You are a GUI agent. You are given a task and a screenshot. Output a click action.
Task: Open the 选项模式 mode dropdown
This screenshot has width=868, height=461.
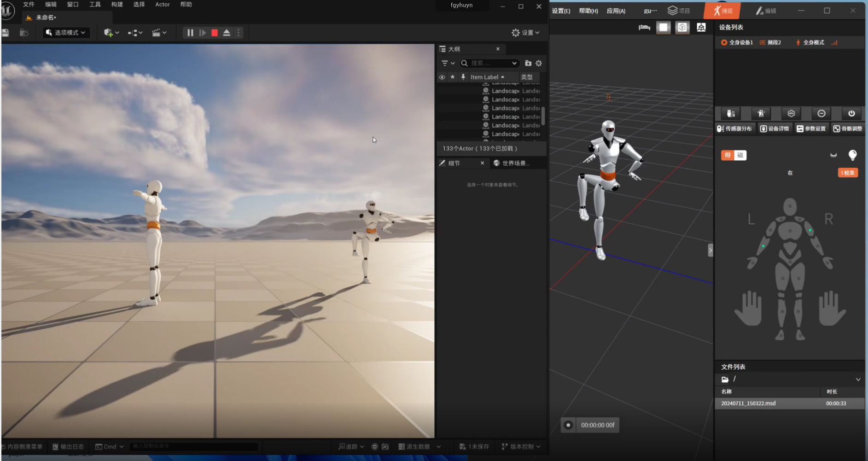tap(66, 33)
